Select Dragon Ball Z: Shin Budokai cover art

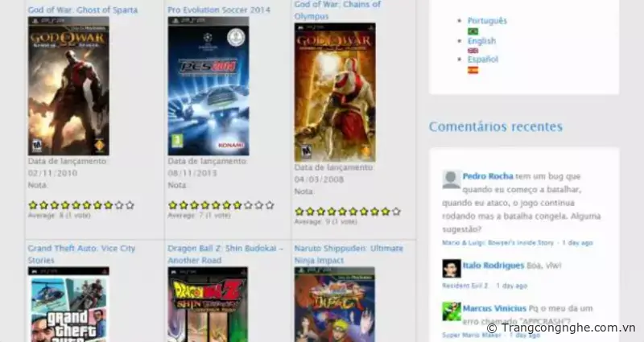coord(208,306)
